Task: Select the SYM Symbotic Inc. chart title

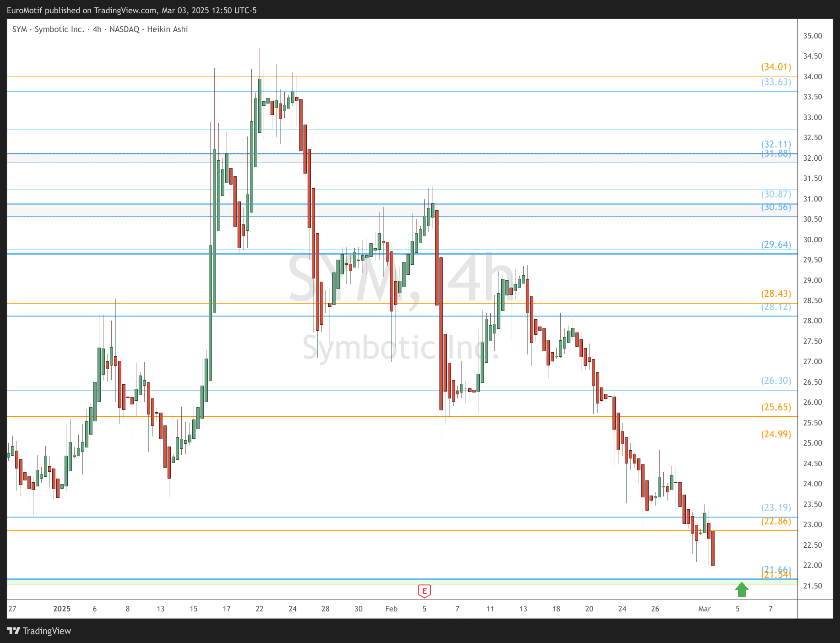Action: [x=100, y=29]
